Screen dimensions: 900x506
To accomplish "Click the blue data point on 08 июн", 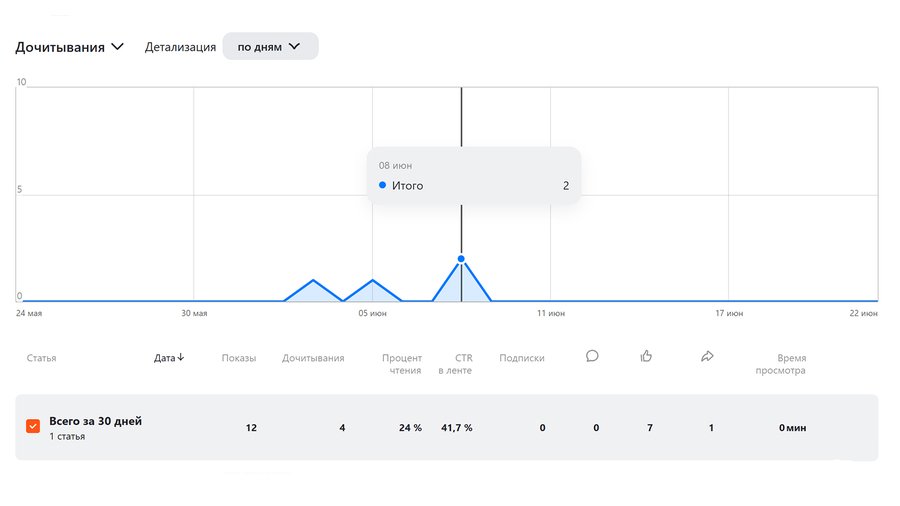I will (x=461, y=259).
